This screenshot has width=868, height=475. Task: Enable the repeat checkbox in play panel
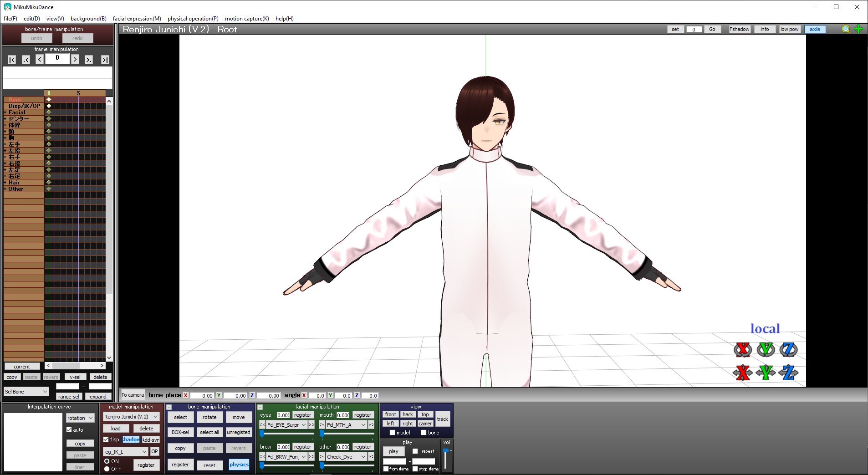pos(415,451)
